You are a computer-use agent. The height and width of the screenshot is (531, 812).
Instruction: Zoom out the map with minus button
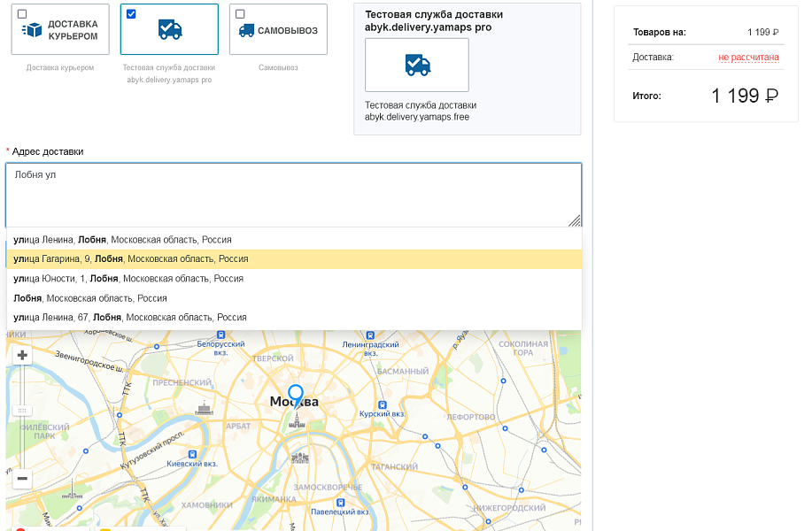(22, 478)
